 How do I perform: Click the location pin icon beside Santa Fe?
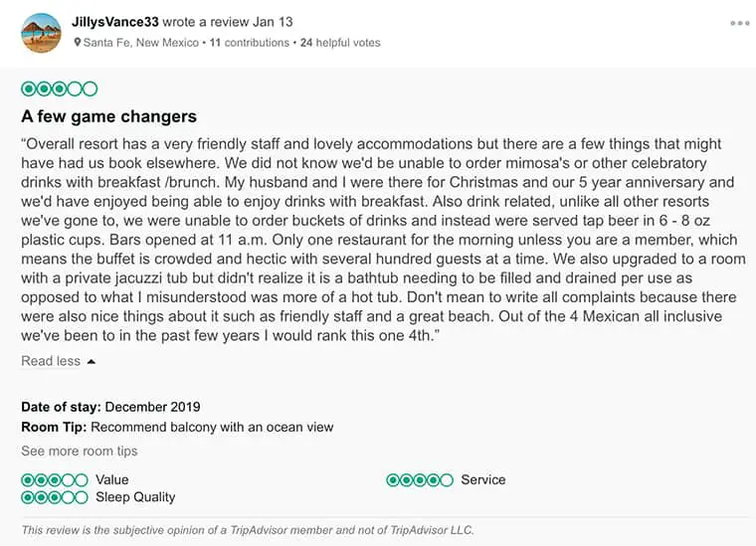coord(78,43)
